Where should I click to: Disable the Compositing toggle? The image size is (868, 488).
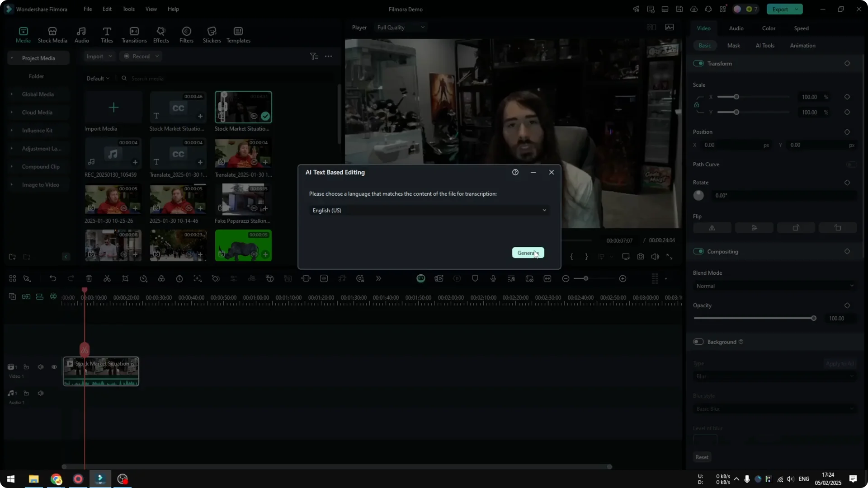[x=699, y=251]
